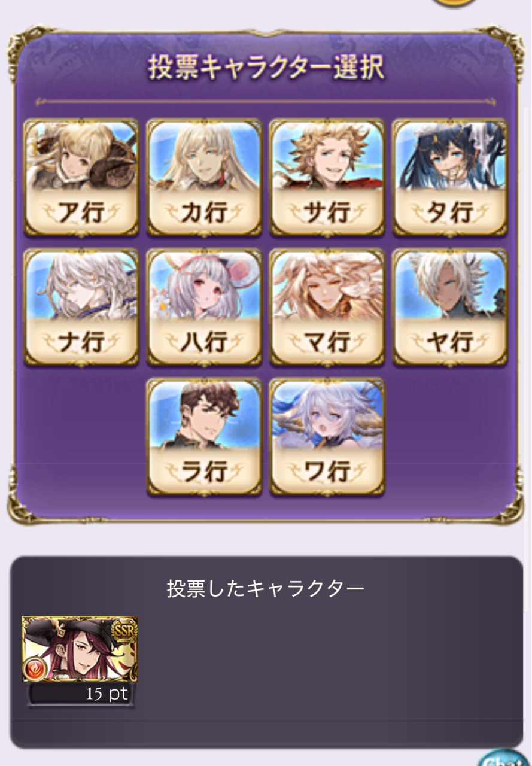This screenshot has height=766, width=532.
Task: Choose the ヤ行 character category
Action: 450,306
